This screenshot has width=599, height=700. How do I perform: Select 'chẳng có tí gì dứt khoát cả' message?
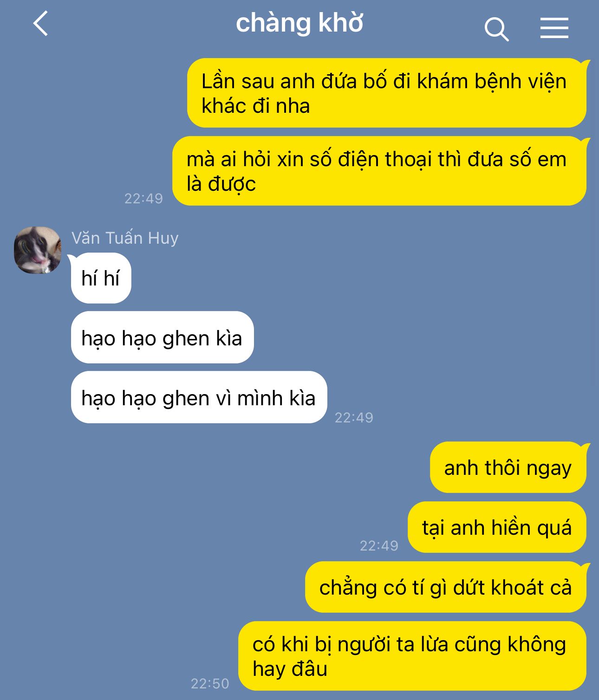pyautogui.click(x=446, y=587)
